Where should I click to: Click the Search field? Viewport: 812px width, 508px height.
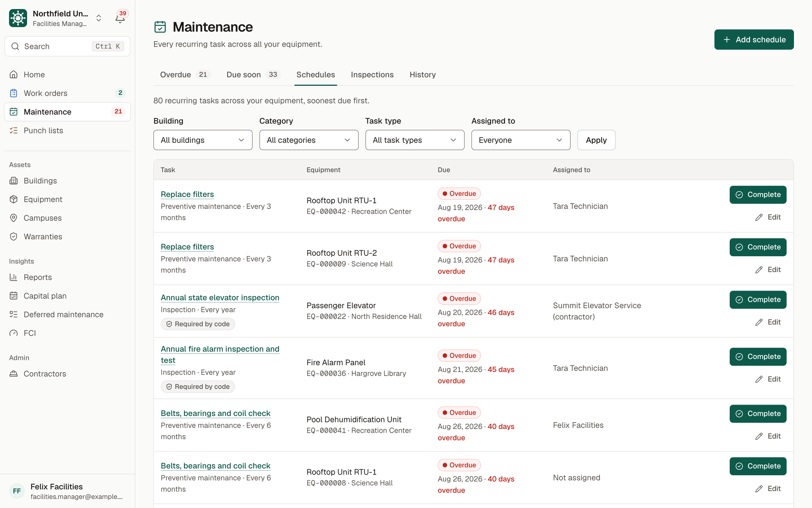(67, 46)
